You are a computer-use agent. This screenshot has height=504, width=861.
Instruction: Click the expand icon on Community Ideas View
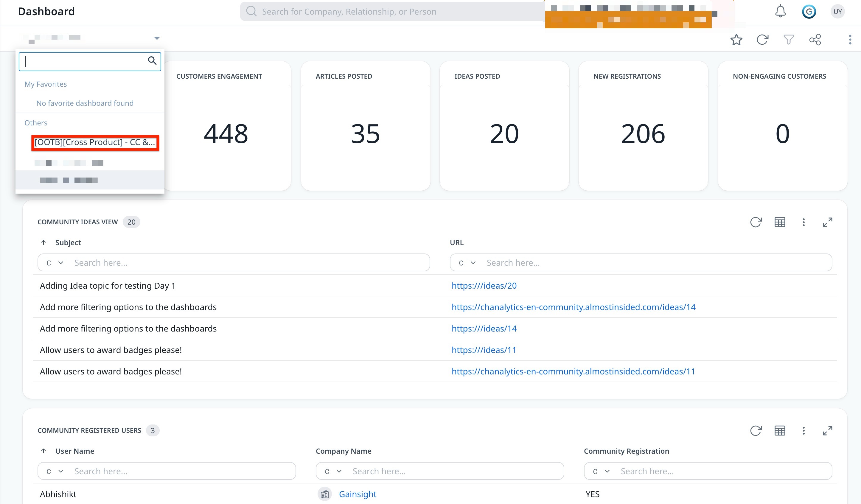point(827,222)
